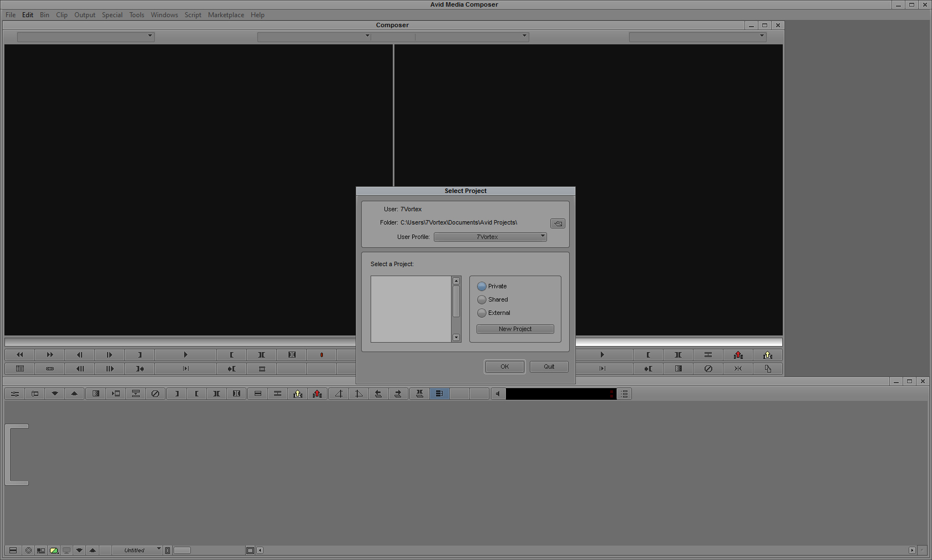Open Timeline effect settings sliders icon

pyautogui.click(x=15, y=394)
